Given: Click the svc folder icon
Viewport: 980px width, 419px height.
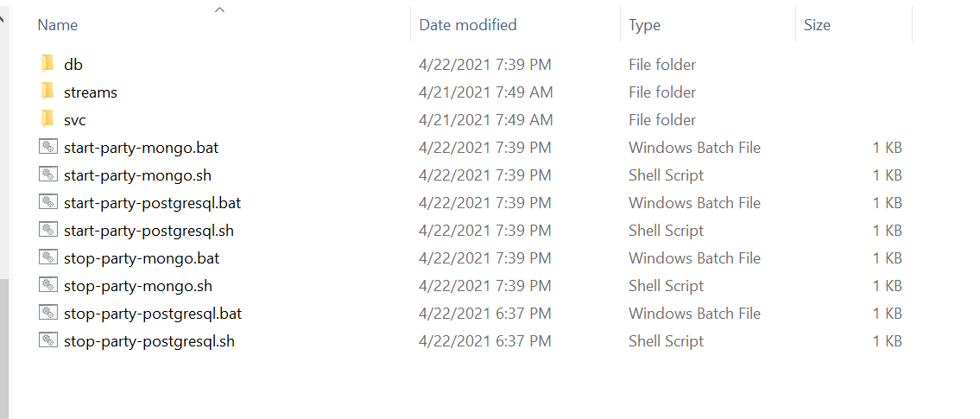Looking at the screenshot, I should (x=47, y=119).
